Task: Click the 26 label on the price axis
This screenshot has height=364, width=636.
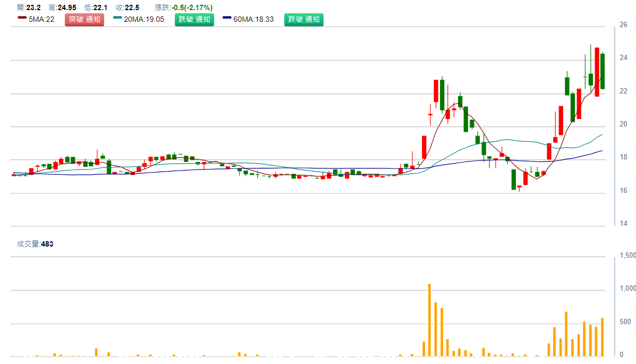Action: coord(623,24)
